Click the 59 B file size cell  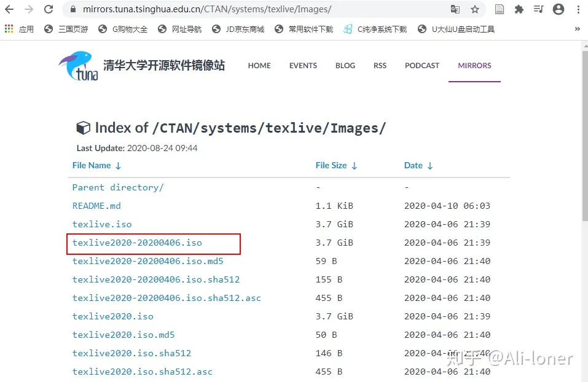pos(326,261)
